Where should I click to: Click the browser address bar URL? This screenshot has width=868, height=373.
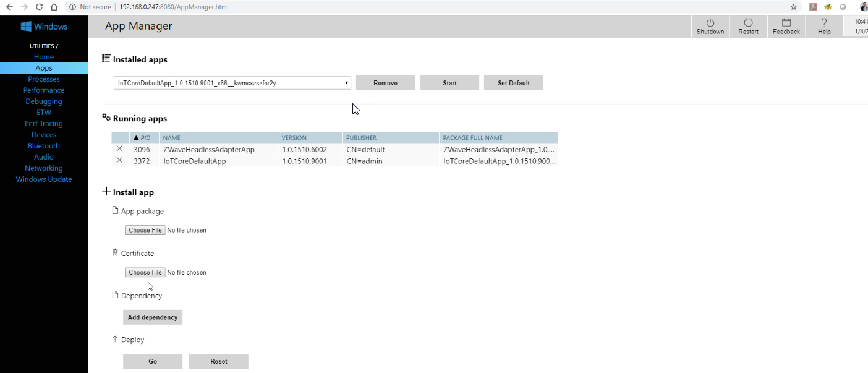coord(173,7)
